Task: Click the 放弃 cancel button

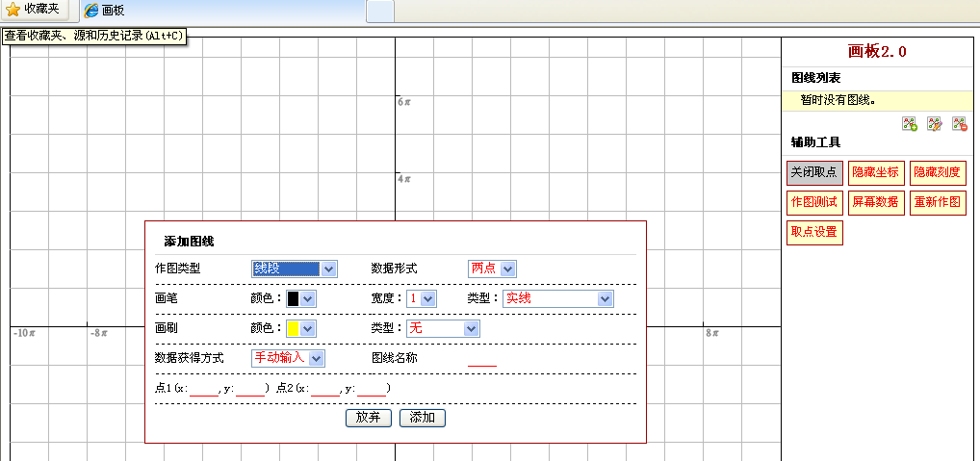Action: click(x=368, y=418)
